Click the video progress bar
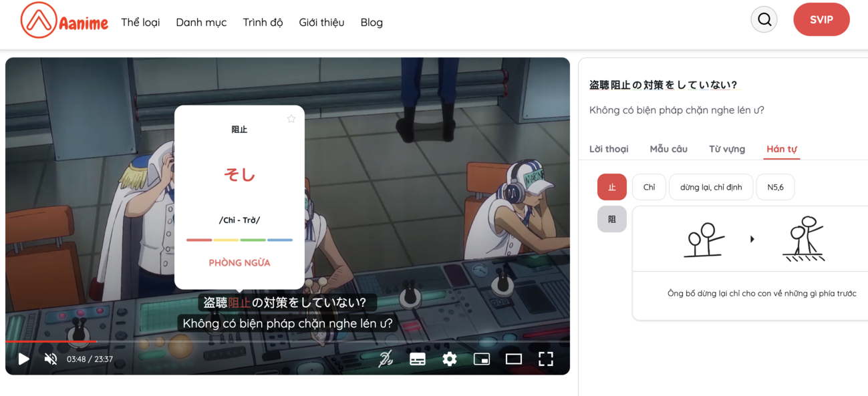This screenshot has width=868, height=396. [287, 342]
